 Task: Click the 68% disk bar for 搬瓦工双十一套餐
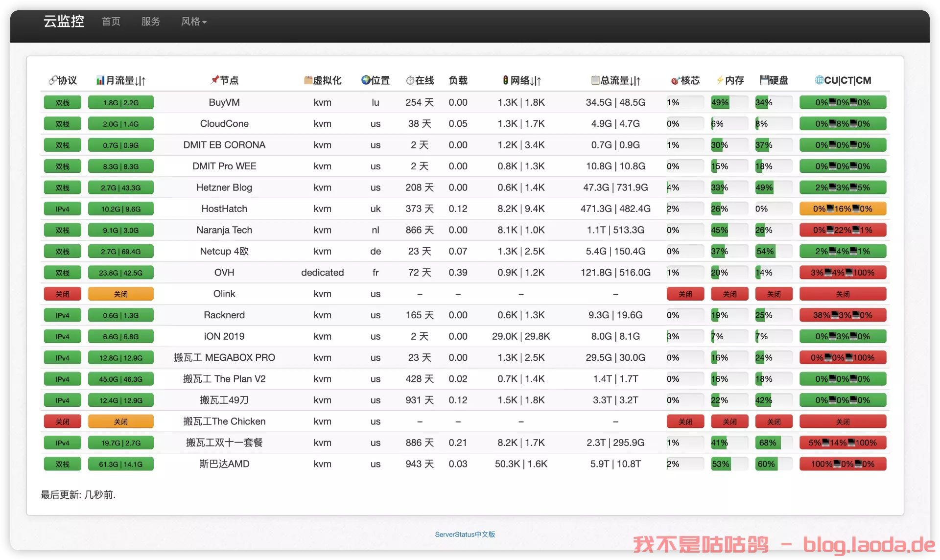point(773,443)
